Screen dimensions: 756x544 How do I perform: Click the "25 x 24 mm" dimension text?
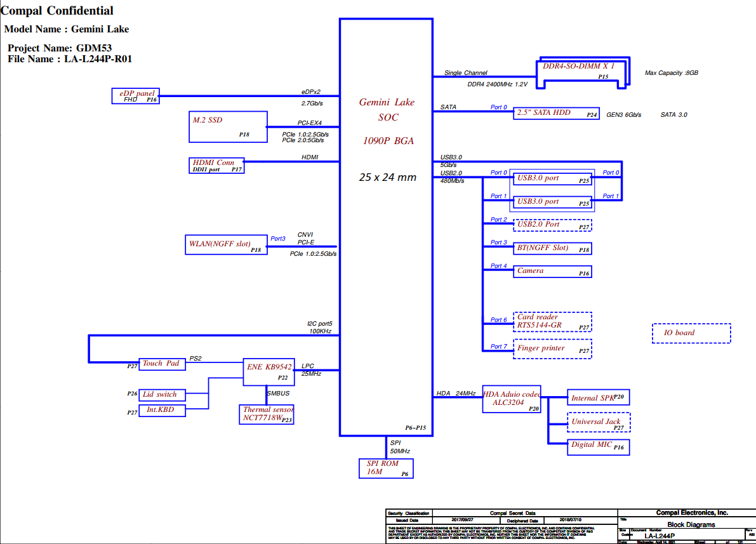(388, 178)
